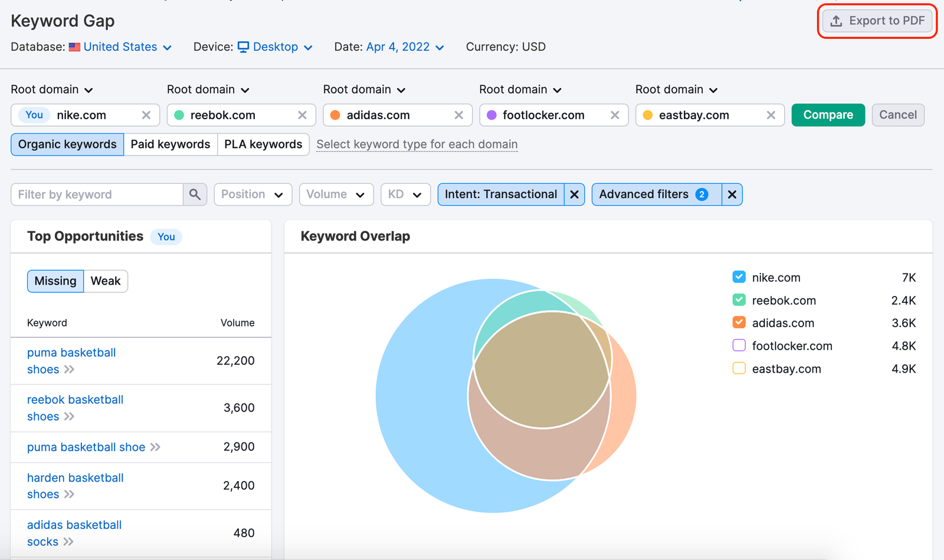Image resolution: width=944 pixels, height=560 pixels.
Task: Remove nike.com domain with X icon
Action: pos(146,116)
